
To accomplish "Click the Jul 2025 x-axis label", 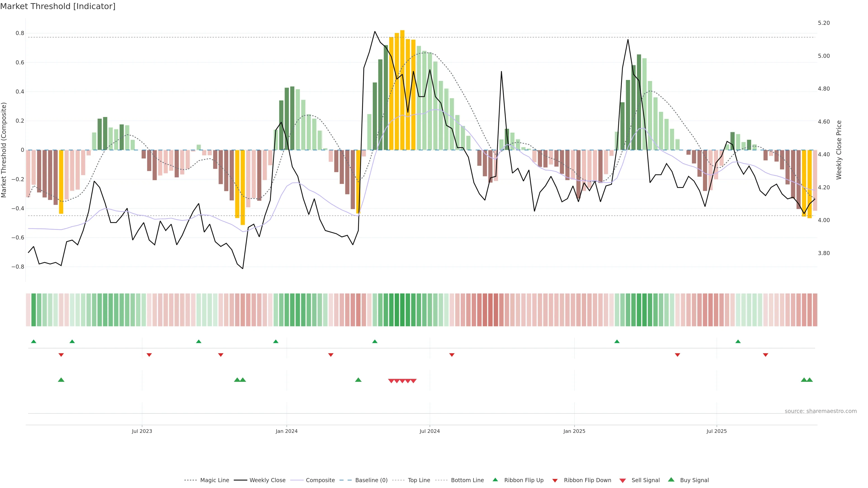I will point(716,431).
